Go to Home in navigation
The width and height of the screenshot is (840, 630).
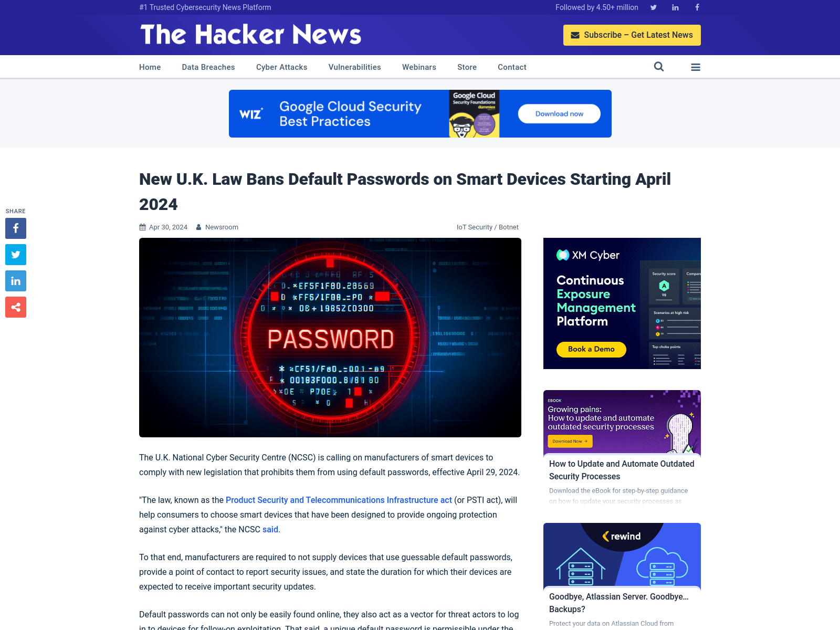150,67
